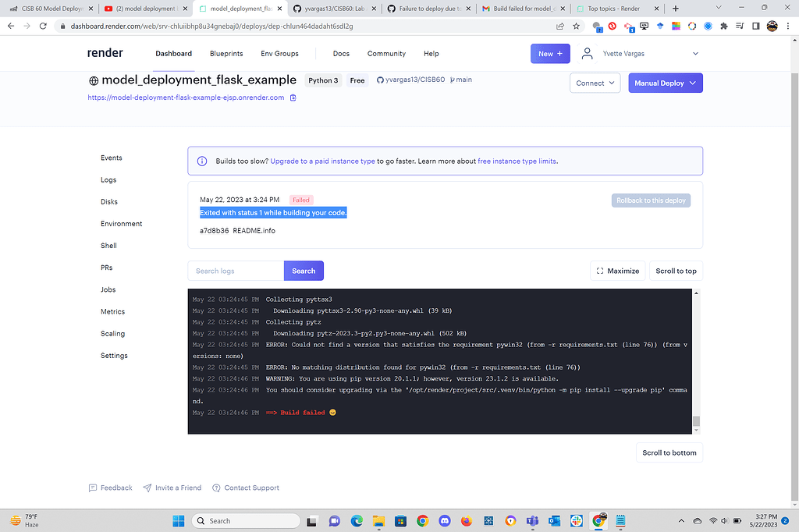Click the Invite a Friend paper plane icon
The width and height of the screenshot is (799, 532).
tap(147, 488)
